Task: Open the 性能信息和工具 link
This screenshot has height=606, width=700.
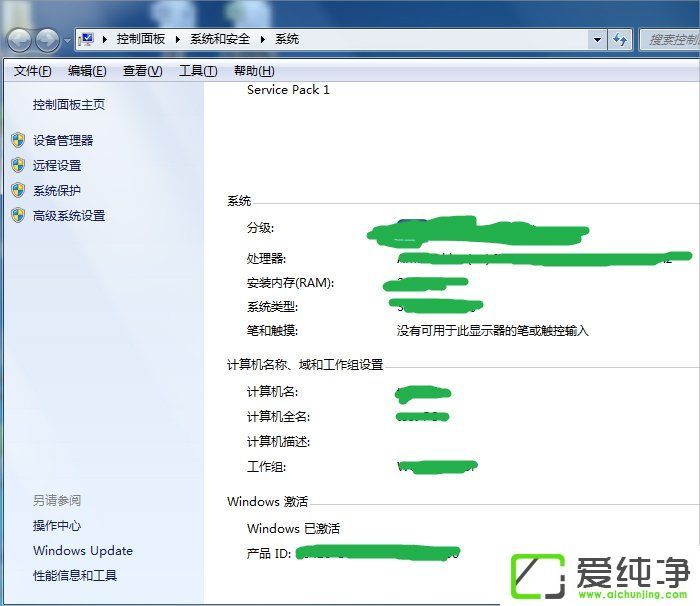Action: coord(75,575)
